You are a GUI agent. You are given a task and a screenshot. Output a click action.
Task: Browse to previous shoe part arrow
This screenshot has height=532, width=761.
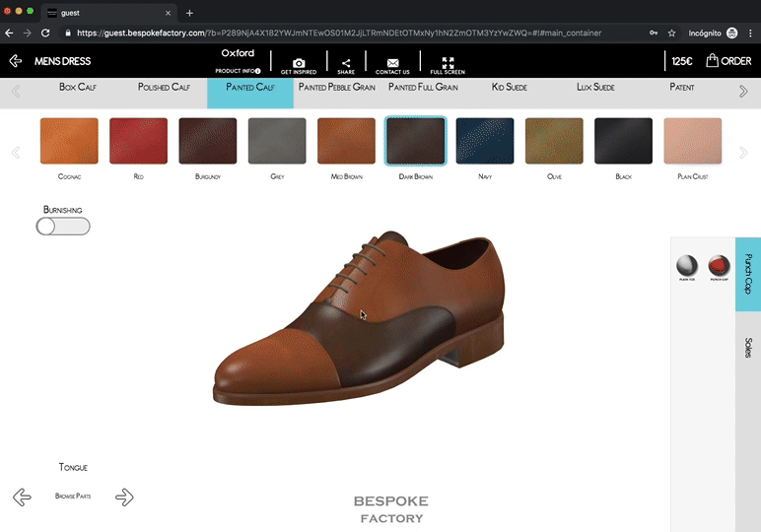pos(22,497)
